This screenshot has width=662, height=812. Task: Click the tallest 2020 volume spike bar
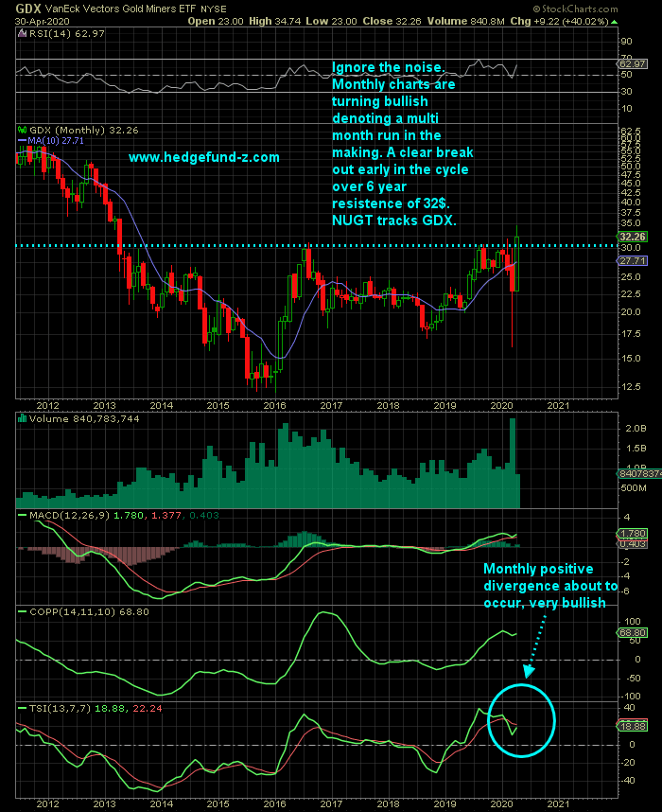(x=513, y=463)
